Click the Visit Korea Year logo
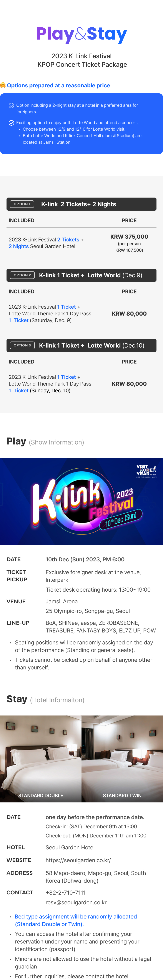 tap(146, 471)
